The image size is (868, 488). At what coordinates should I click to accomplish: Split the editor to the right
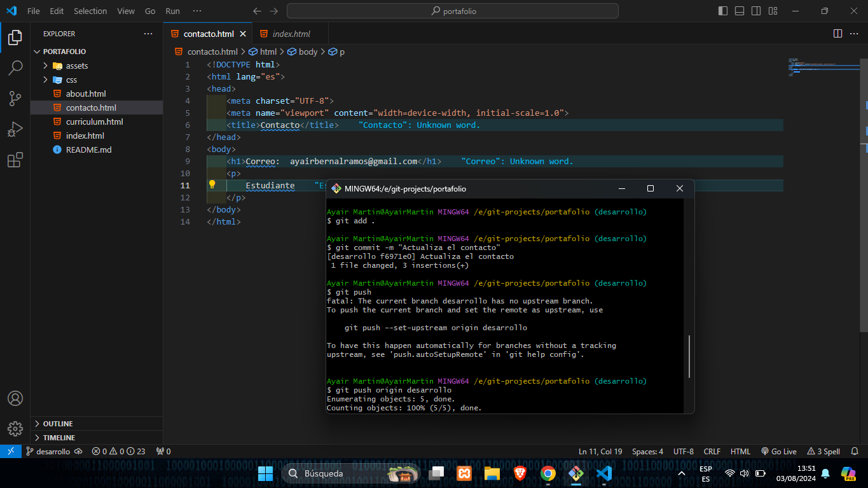838,34
